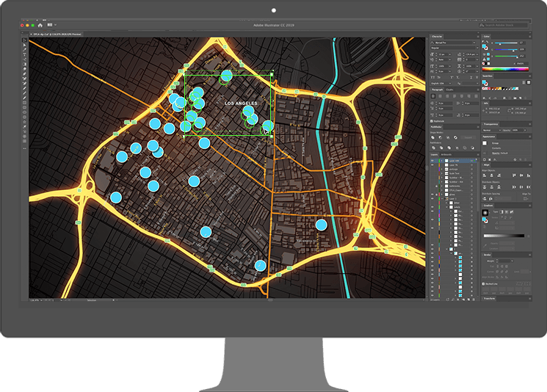Click the LOS ANGELES map label
Image resolution: width=547 pixels, height=392 pixels.
point(241,104)
